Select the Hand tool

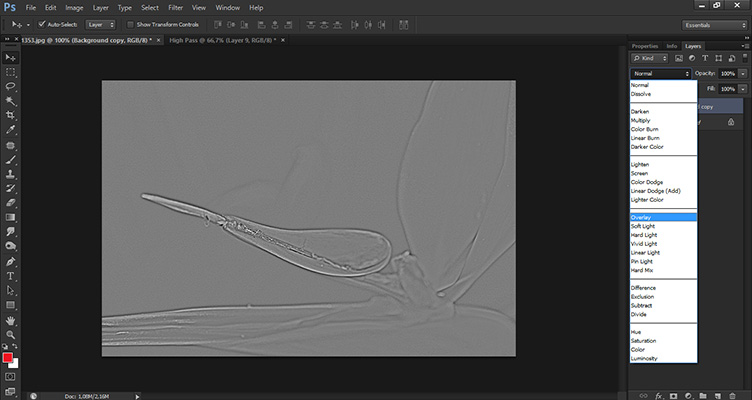click(10, 319)
